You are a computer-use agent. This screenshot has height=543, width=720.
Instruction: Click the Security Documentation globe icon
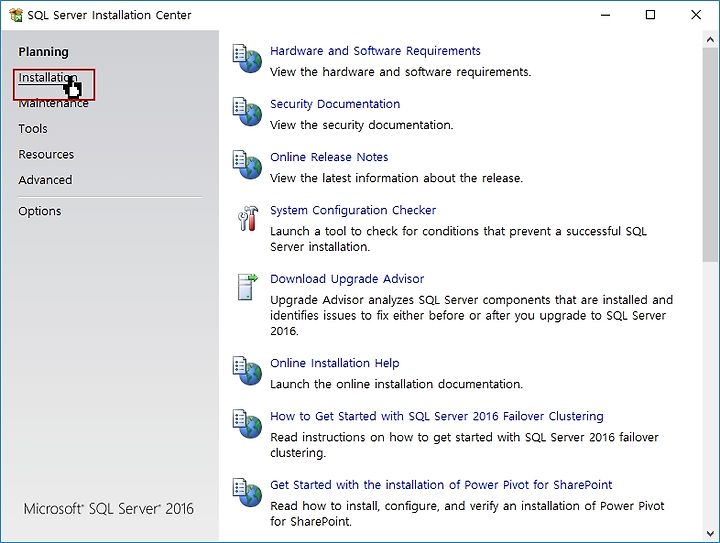[x=247, y=112]
